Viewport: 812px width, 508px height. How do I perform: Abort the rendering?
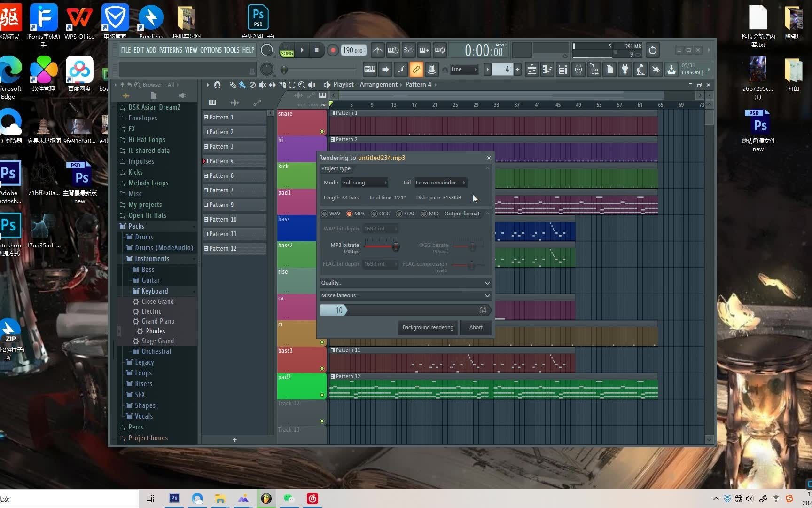[476, 327]
